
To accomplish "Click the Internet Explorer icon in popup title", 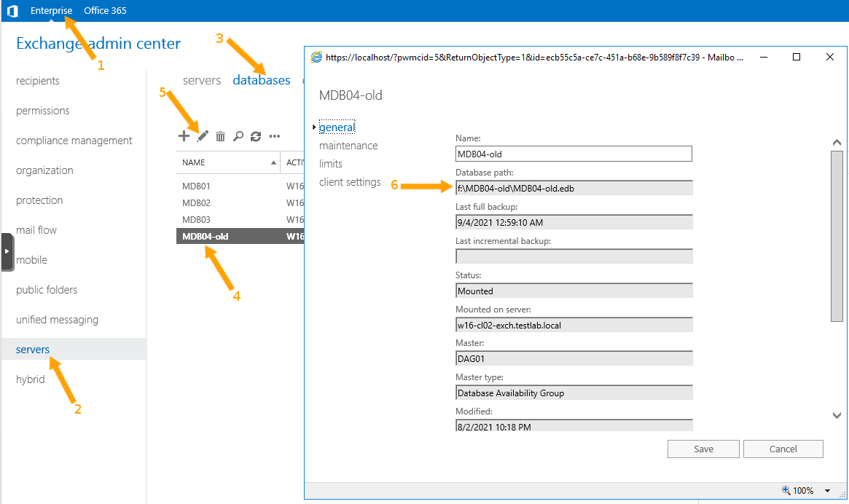I will pyautogui.click(x=316, y=57).
